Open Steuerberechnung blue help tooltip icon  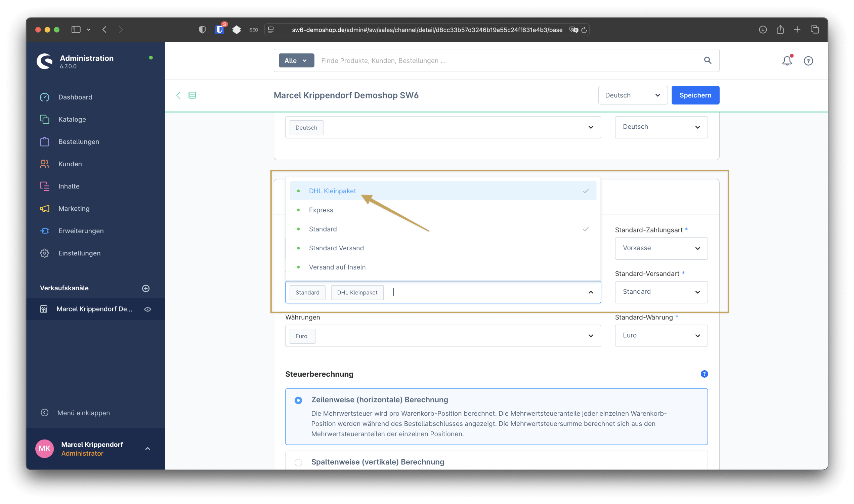tap(704, 374)
